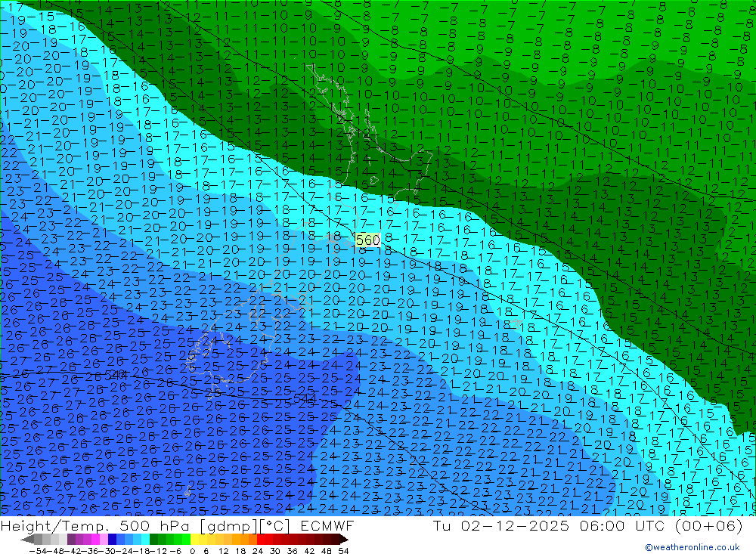Select the 500 hPa level text
This screenshot has width=756, height=554.
tap(141, 526)
